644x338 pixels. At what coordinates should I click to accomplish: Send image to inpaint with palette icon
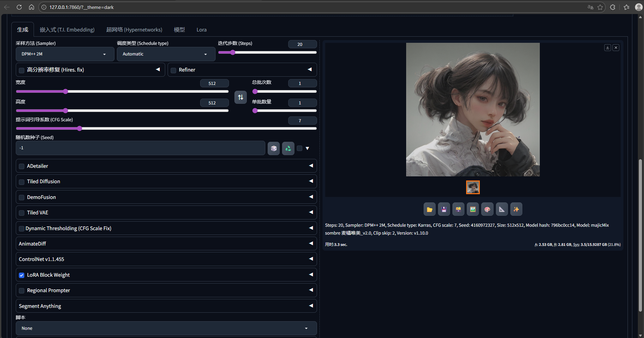487,209
